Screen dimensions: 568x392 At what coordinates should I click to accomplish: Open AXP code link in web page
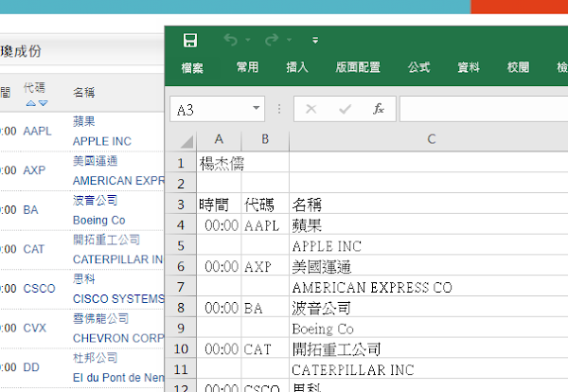pos(34,169)
